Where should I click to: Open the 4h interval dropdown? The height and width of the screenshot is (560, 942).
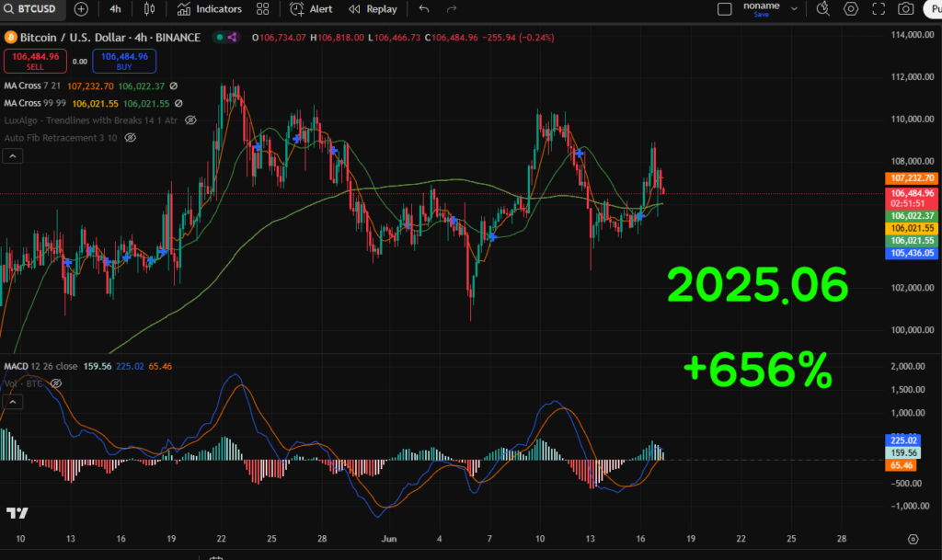click(115, 9)
